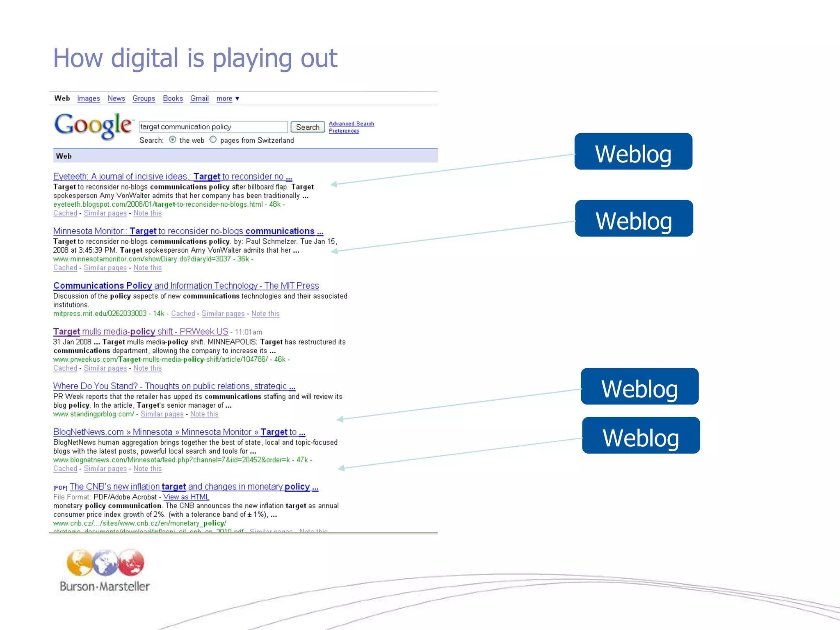Switch to Images search tab

(x=89, y=98)
